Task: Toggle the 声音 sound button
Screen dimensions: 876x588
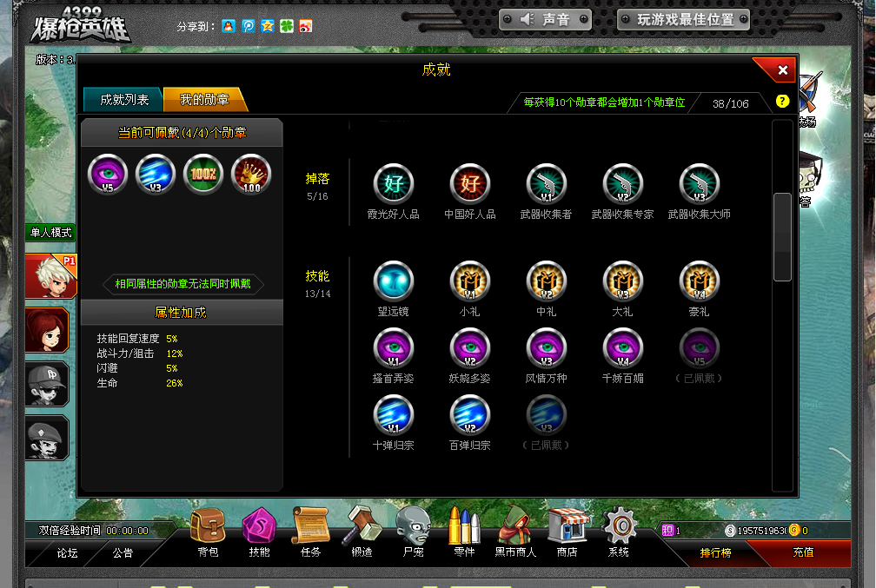Action: 545,20
